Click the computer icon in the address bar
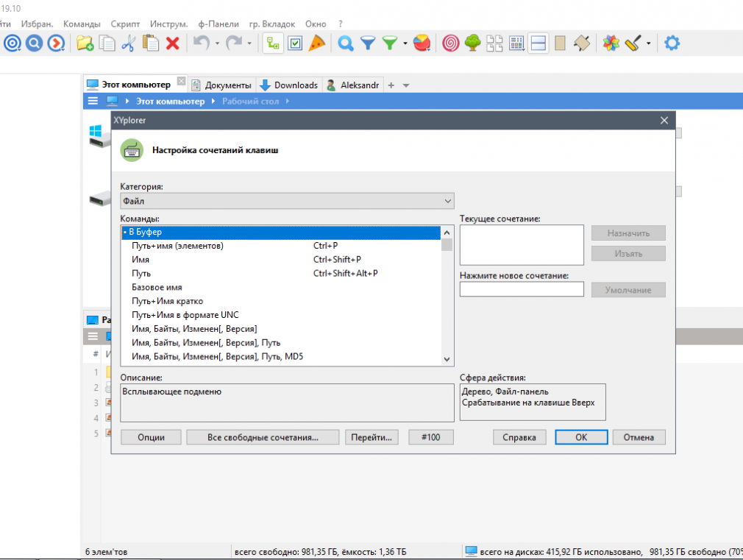The image size is (743, 560). coord(113,101)
